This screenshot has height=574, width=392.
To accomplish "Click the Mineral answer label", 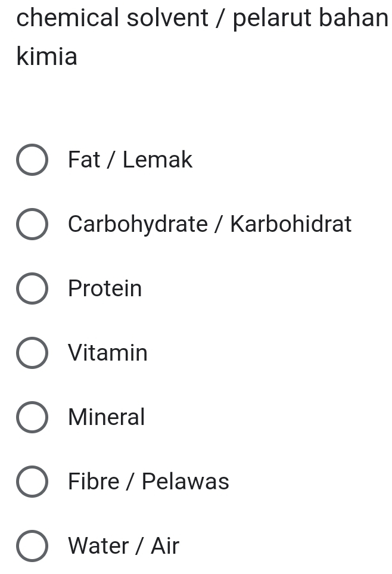I will (106, 417).
